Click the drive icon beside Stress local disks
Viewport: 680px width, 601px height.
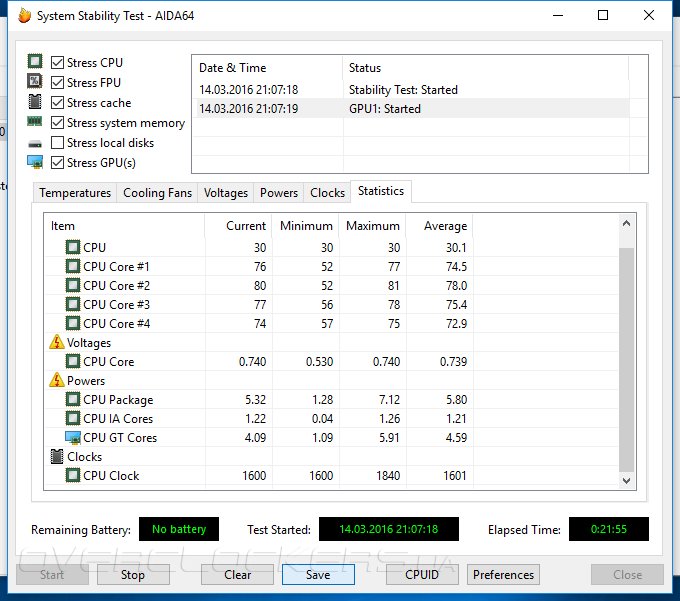tap(35, 144)
